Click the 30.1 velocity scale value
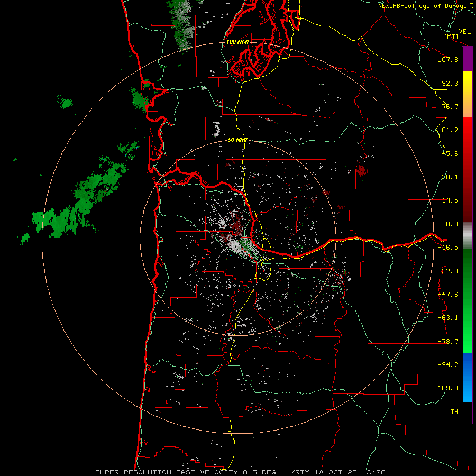The image size is (476, 476). [x=450, y=177]
